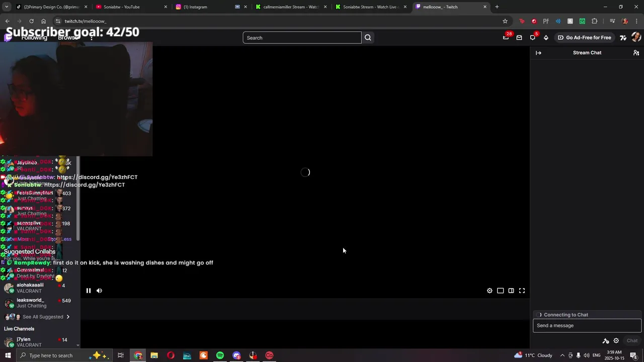
Task: Click the magnifier search button
Action: tap(368, 38)
